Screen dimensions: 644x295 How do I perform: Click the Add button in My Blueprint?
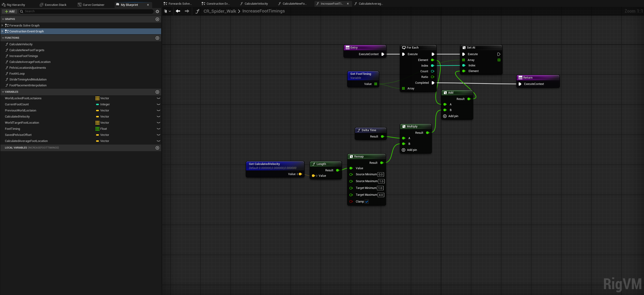(9, 11)
